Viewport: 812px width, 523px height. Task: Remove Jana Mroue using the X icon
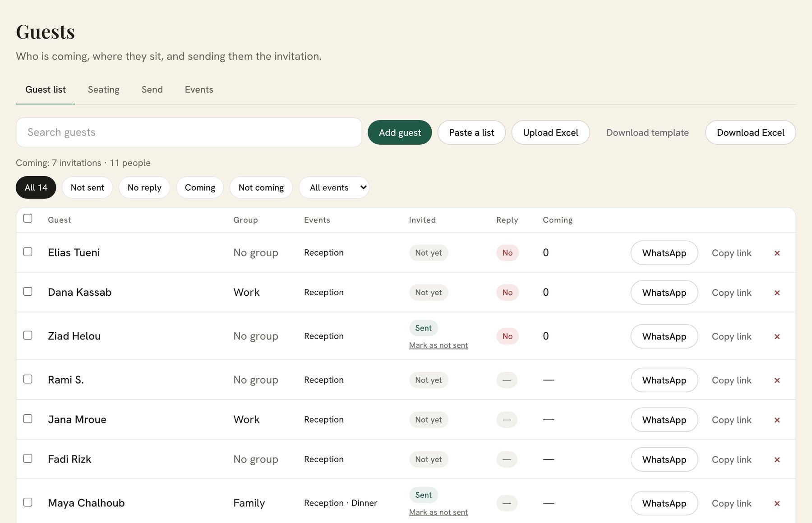pos(777,420)
